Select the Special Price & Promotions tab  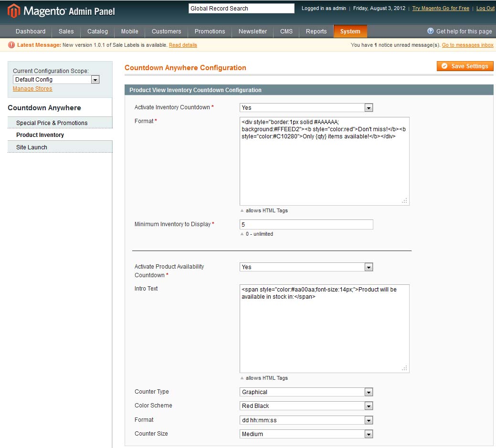pyautogui.click(x=60, y=123)
